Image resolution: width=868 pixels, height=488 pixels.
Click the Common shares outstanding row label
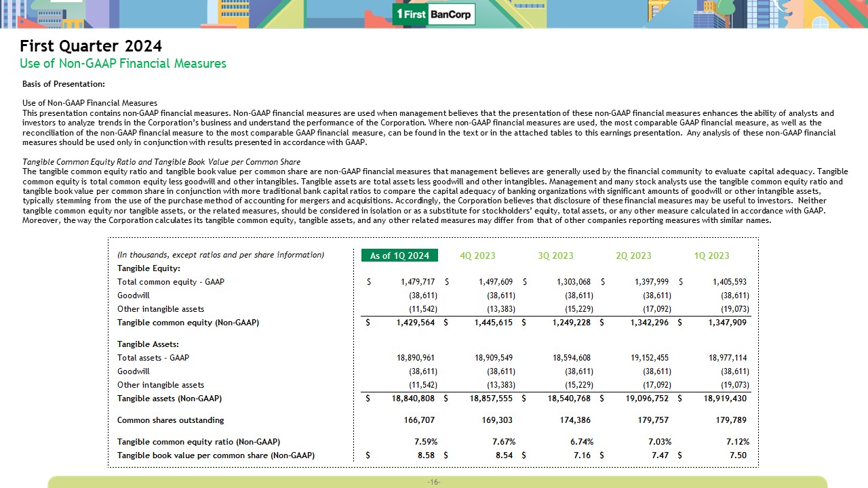170,420
